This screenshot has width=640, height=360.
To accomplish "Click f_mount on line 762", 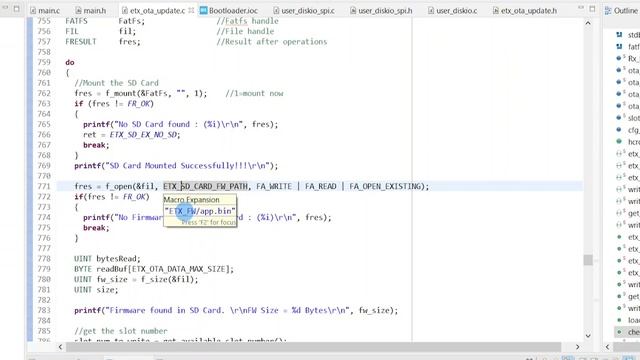I will click(x=121, y=93).
